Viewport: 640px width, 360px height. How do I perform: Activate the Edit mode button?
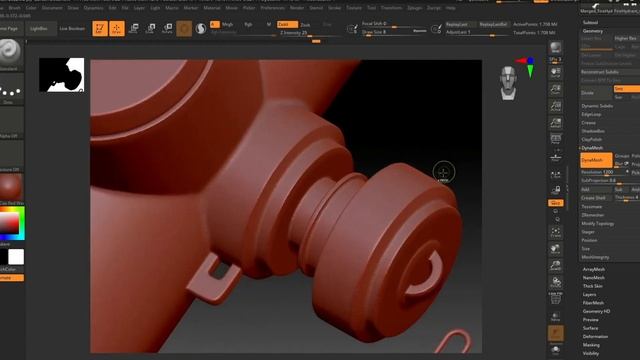click(100, 28)
